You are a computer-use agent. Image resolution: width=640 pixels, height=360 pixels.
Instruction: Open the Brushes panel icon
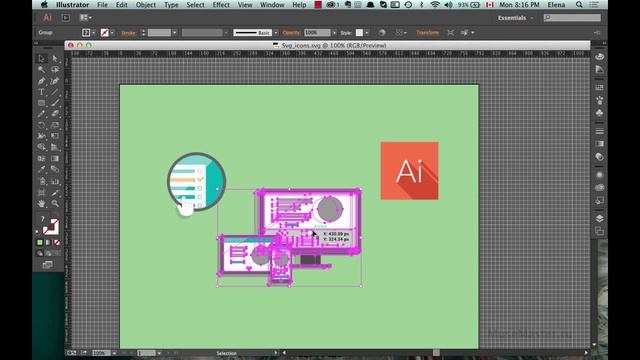click(x=599, y=100)
